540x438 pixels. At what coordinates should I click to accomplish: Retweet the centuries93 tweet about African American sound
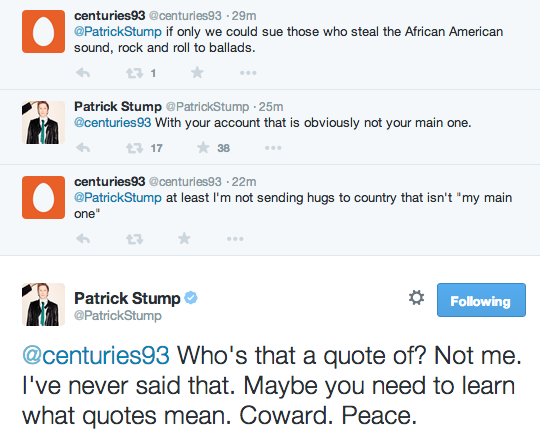[x=134, y=73]
